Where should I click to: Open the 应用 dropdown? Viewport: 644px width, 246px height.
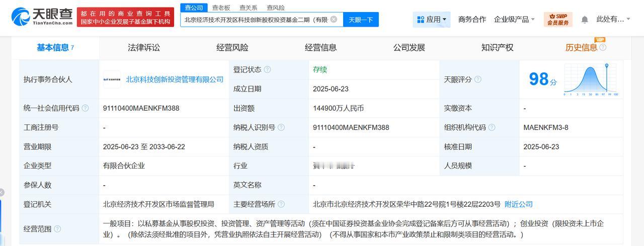pyautogui.click(x=431, y=20)
